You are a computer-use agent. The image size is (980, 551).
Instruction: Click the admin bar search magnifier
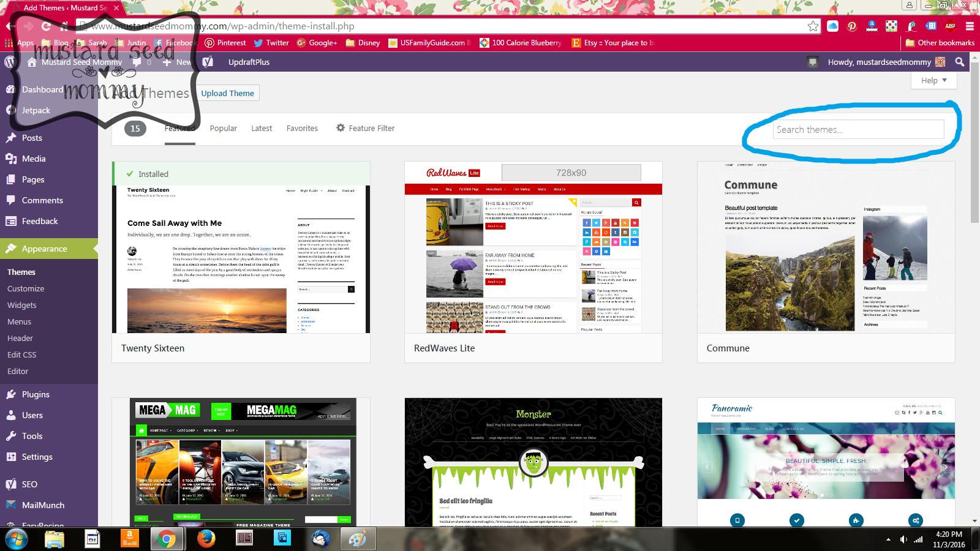960,62
